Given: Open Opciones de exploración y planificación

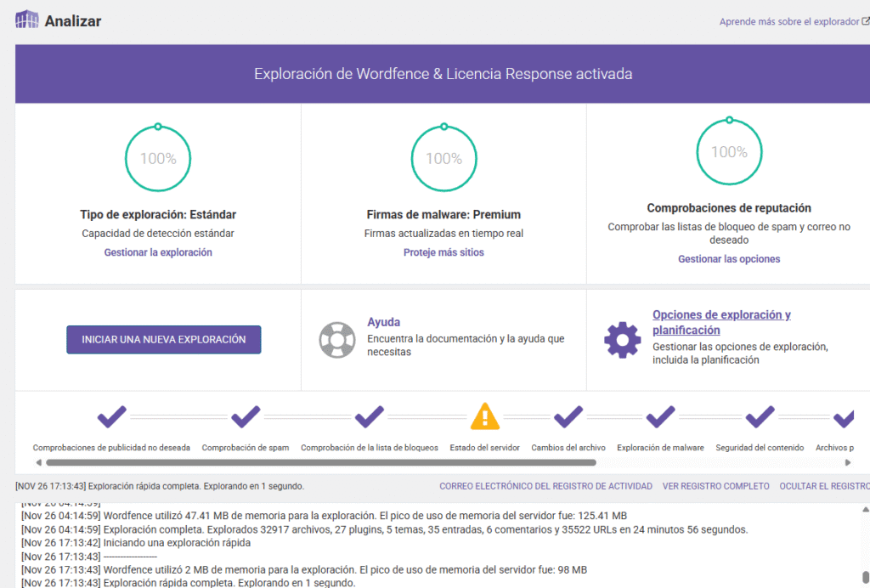Looking at the screenshot, I should 720,322.
